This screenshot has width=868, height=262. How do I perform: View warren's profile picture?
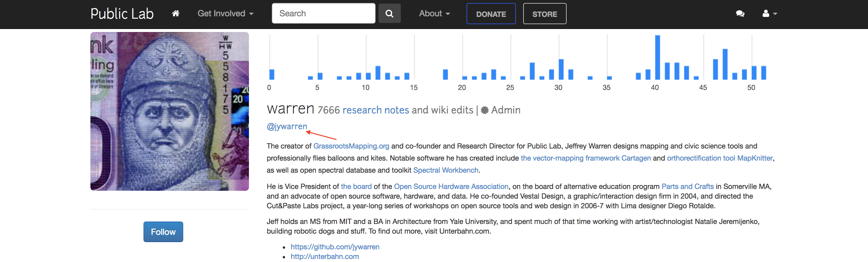click(169, 111)
